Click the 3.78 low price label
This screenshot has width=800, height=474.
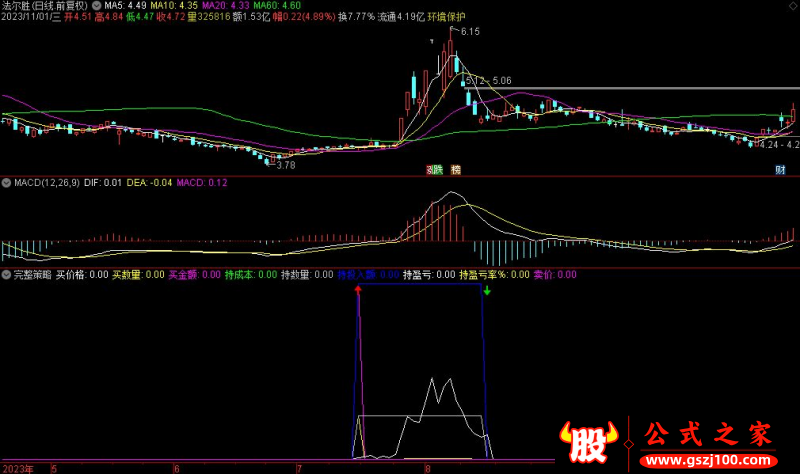[x=286, y=165]
